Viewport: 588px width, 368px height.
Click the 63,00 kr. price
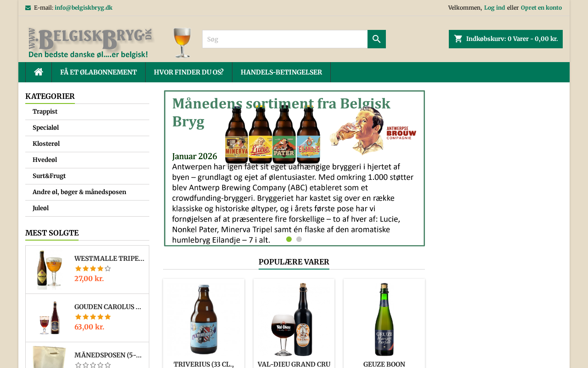89,327
